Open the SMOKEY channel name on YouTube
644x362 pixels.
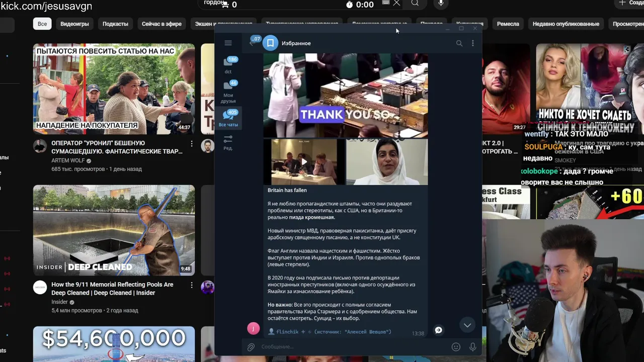pyautogui.click(x=565, y=160)
